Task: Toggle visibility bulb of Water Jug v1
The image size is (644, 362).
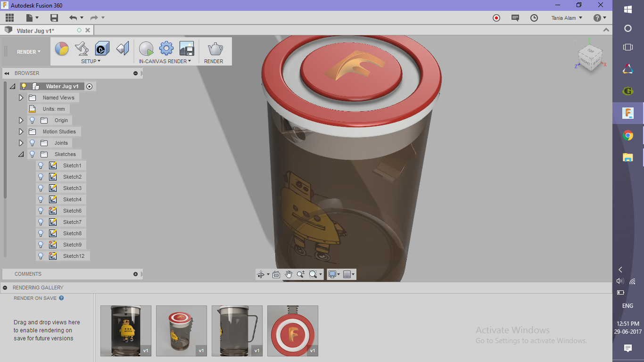Action: (24, 86)
